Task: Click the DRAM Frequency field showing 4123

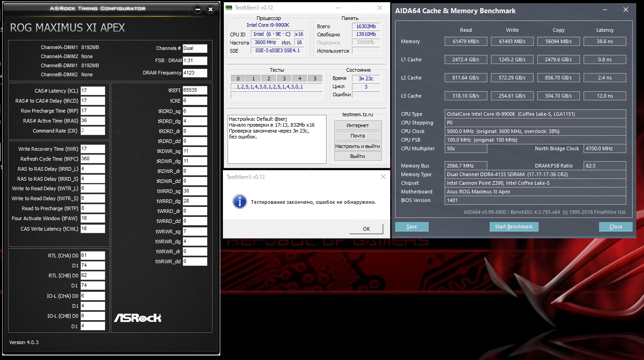Action: [195, 73]
